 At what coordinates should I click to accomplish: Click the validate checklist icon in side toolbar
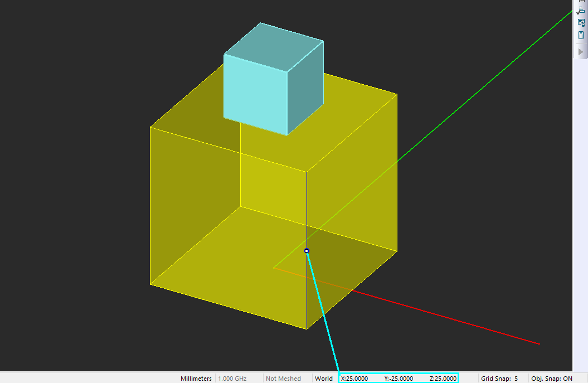click(x=581, y=11)
